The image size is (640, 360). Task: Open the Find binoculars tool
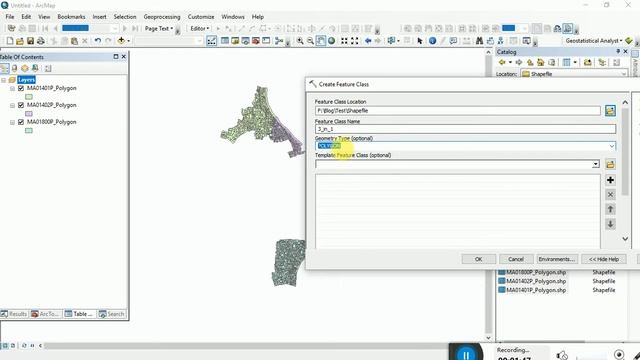pyautogui.click(x=480, y=41)
